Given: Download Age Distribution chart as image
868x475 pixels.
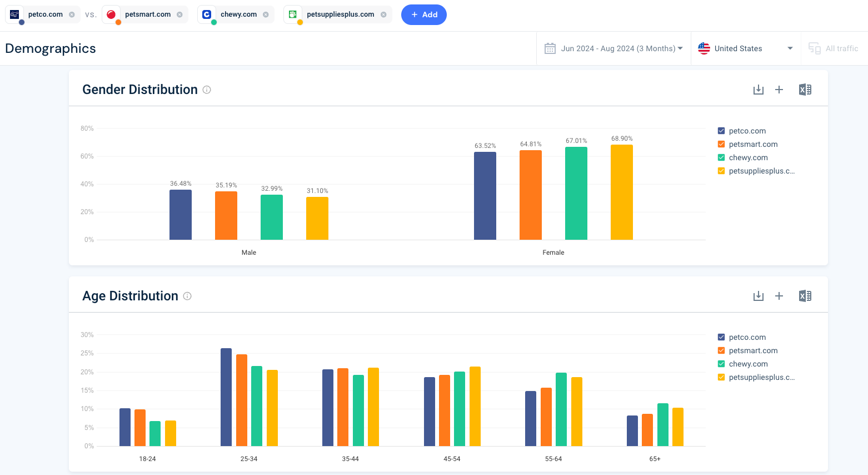Looking at the screenshot, I should tap(759, 296).
